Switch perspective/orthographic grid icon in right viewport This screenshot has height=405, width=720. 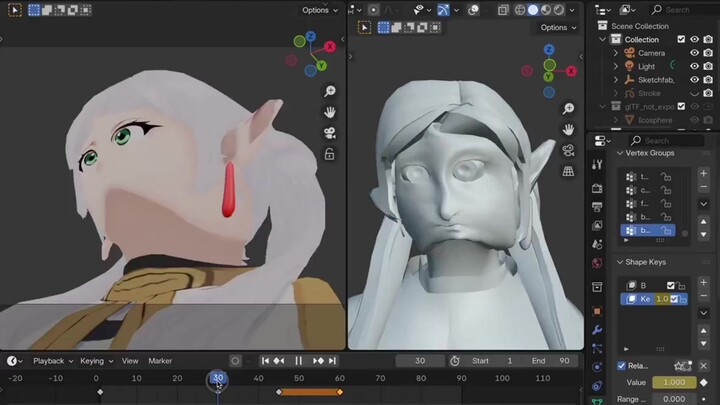coord(568,171)
